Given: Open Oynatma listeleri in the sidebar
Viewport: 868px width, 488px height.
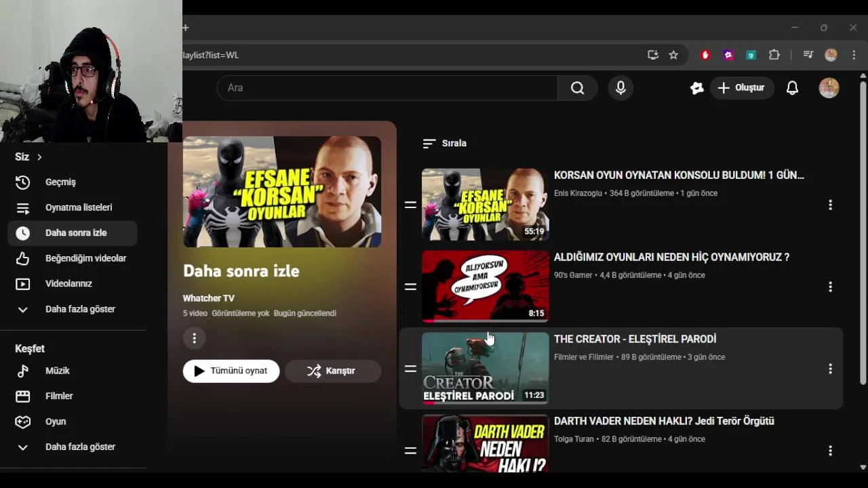Looking at the screenshot, I should pos(73,207).
